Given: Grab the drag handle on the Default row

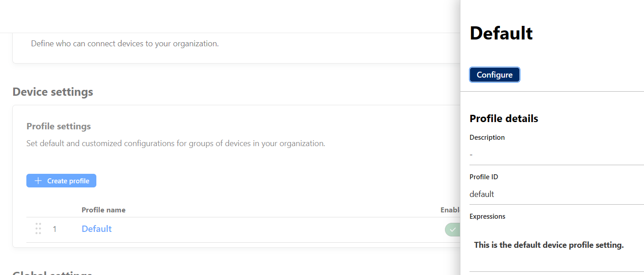Looking at the screenshot, I should point(38,229).
